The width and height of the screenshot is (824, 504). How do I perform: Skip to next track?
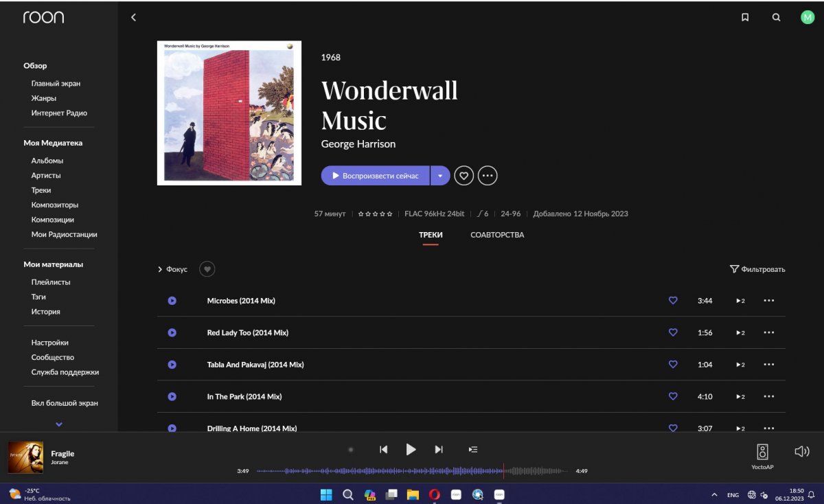[439, 450]
